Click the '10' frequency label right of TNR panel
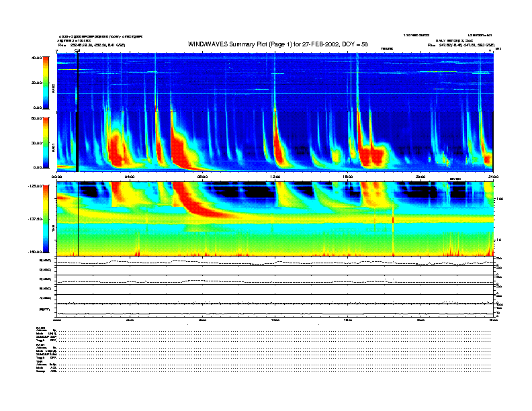This screenshot has width=532, height=411. tap(500, 240)
